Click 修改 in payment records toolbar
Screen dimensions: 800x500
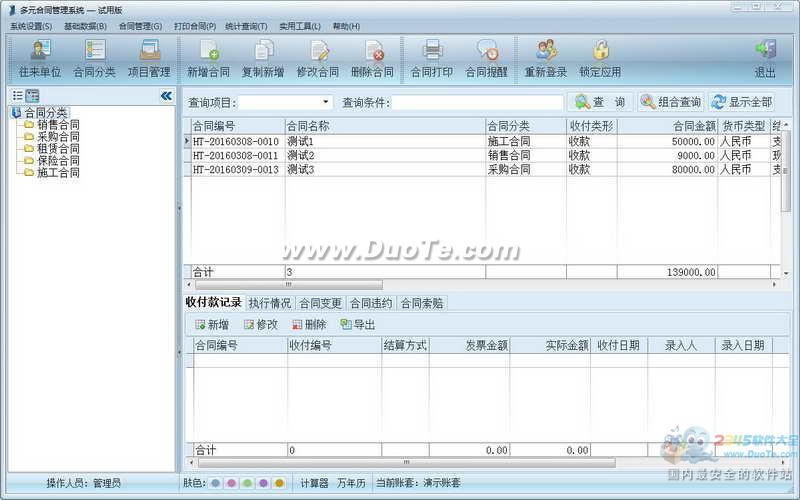261,324
